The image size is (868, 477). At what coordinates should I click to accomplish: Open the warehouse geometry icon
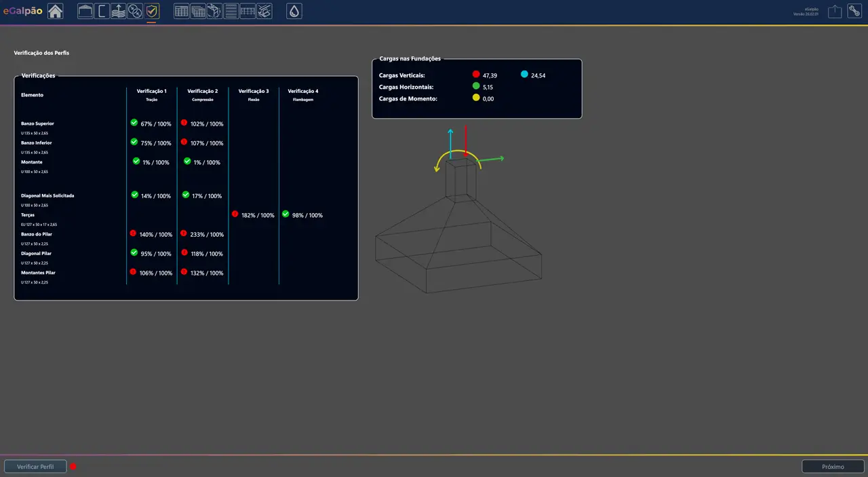point(85,11)
